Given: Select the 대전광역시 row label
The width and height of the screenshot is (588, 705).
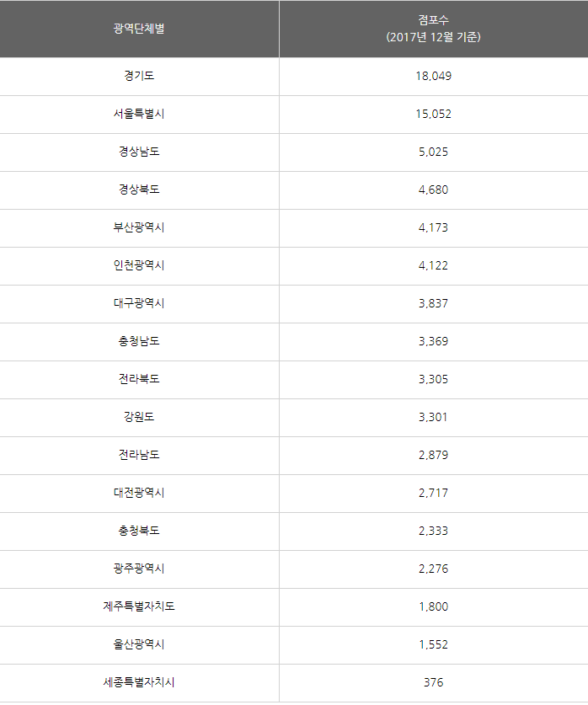Looking at the screenshot, I should pos(139,493).
